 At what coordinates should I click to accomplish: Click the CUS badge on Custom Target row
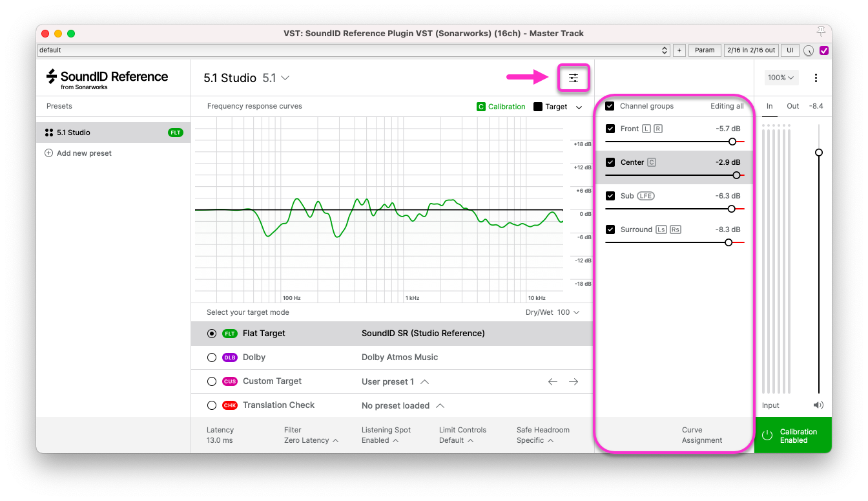click(x=230, y=381)
